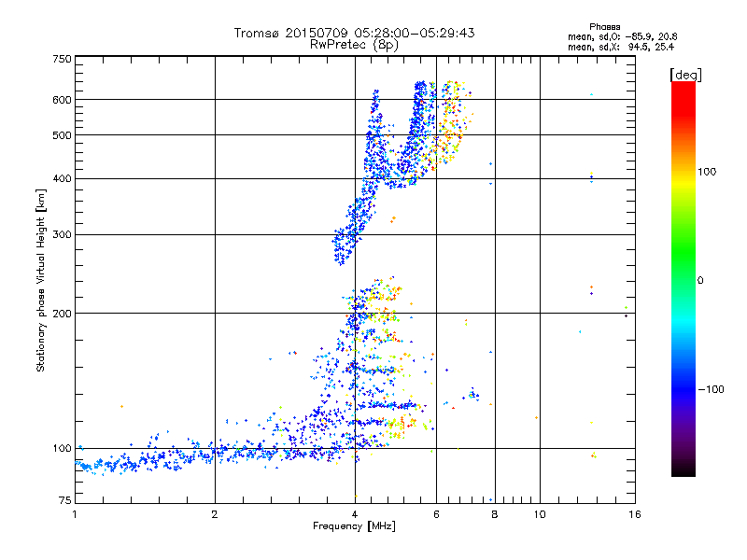The height and width of the screenshot is (560, 747).
Task: Click x-axis tick label '1'
Action: pyautogui.click(x=75, y=514)
